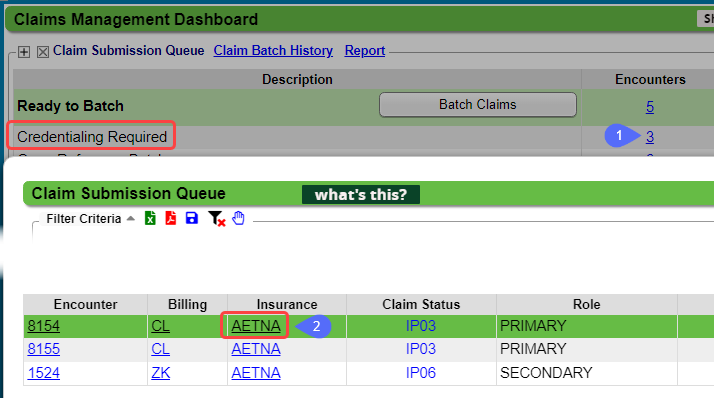Open Credentialing Required encounter count 3

click(650, 137)
